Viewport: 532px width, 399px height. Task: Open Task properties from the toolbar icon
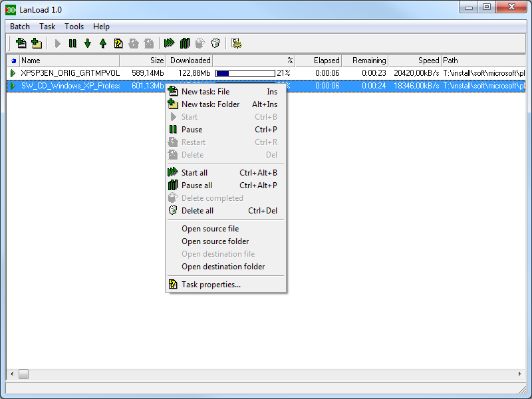pos(118,43)
